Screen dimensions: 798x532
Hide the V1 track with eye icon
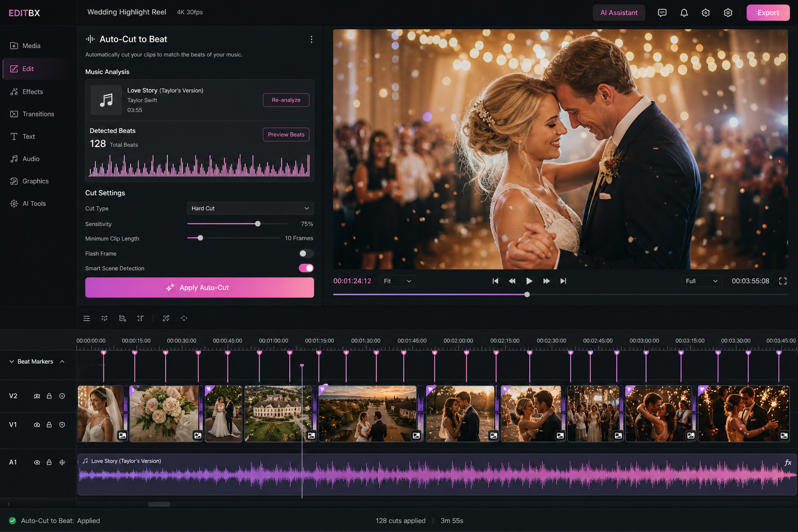[37, 424]
